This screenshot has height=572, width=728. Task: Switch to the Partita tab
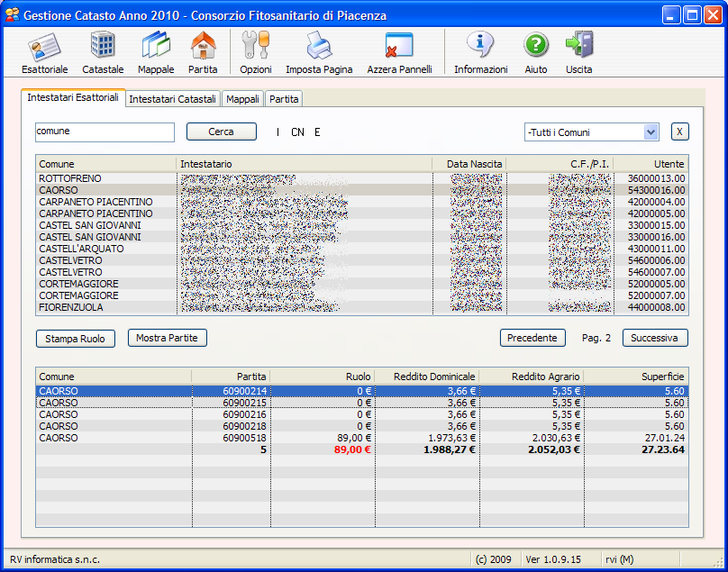click(284, 99)
